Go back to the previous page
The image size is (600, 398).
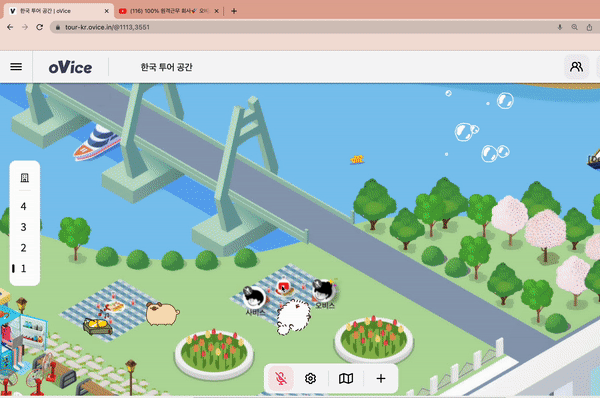point(10,27)
